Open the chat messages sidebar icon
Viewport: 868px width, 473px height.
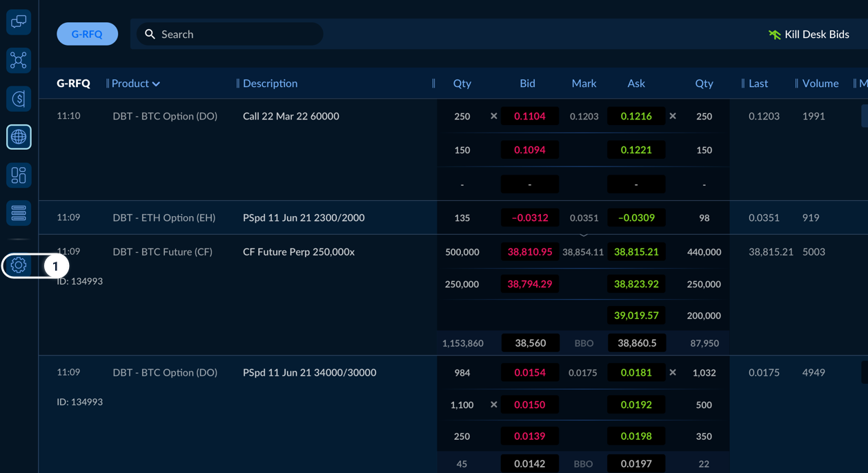point(19,22)
